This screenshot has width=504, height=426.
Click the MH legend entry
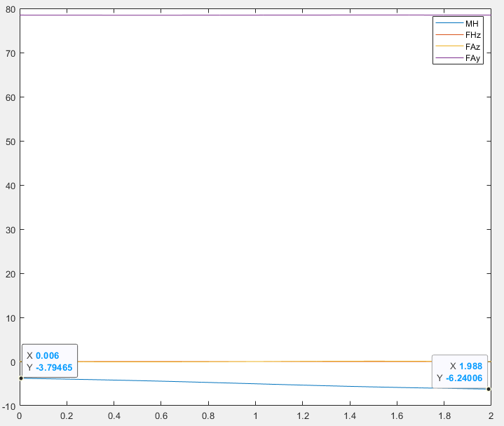457,23
